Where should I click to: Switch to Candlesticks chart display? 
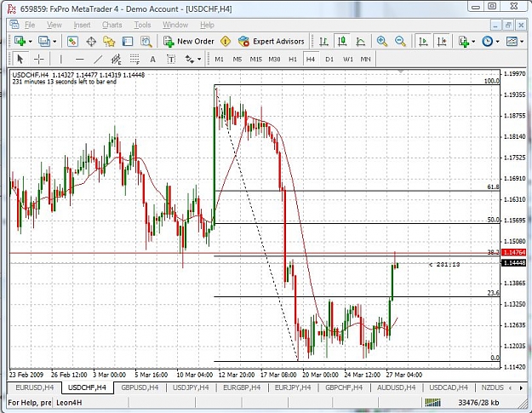(x=342, y=42)
